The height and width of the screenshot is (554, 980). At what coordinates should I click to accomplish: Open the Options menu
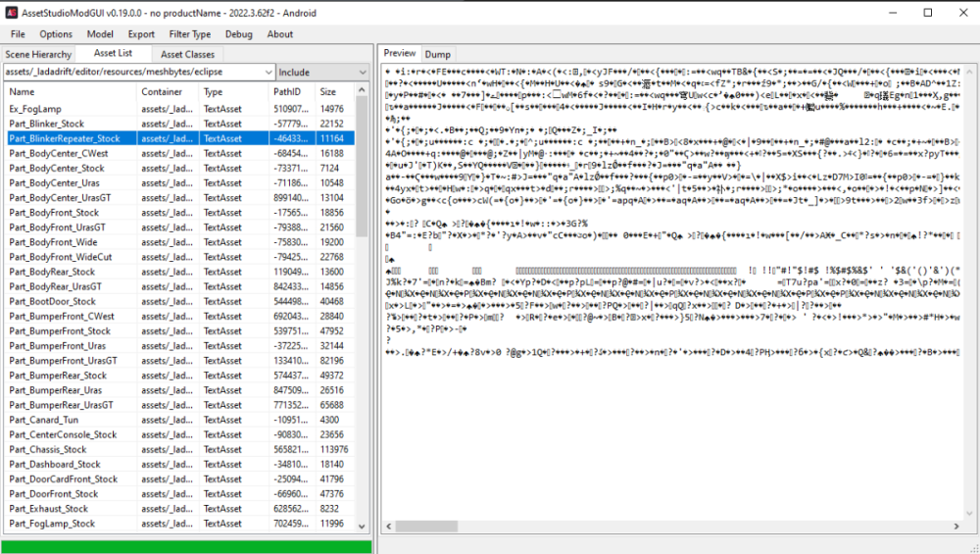click(56, 34)
